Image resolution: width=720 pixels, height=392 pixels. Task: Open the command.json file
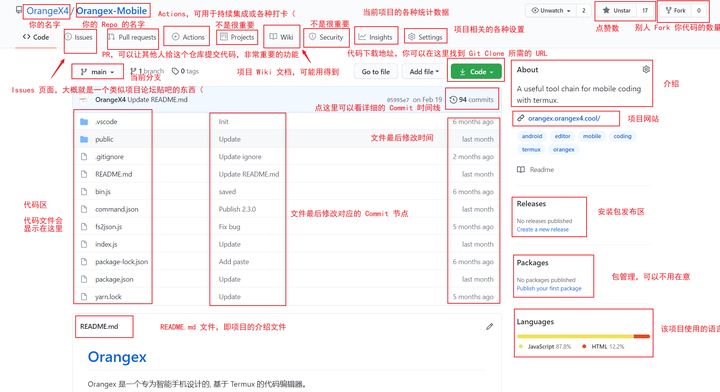(117, 209)
